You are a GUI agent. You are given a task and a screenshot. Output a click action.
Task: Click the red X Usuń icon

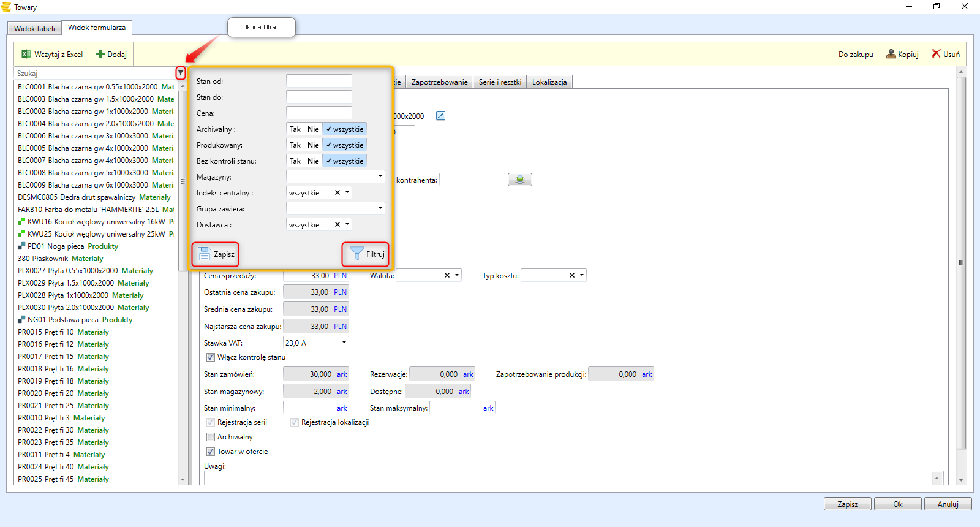pyautogui.click(x=936, y=54)
